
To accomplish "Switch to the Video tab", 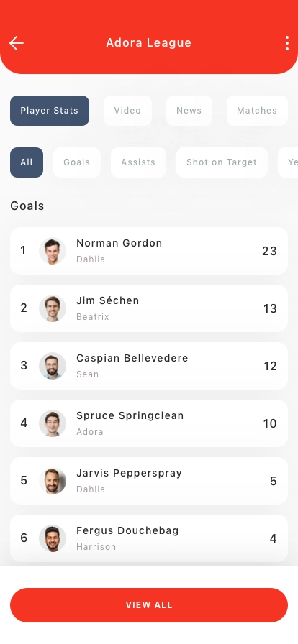I will click(x=127, y=111).
